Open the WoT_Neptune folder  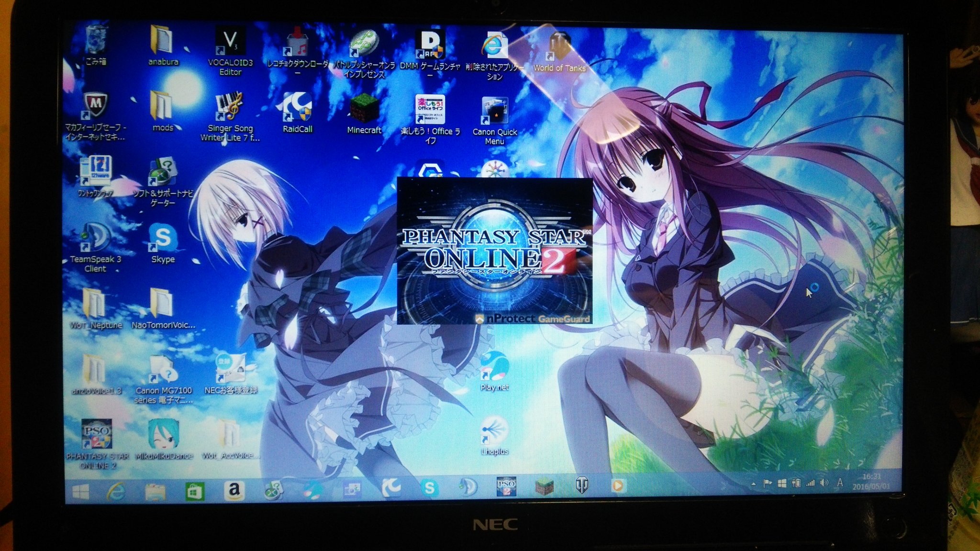(x=96, y=309)
